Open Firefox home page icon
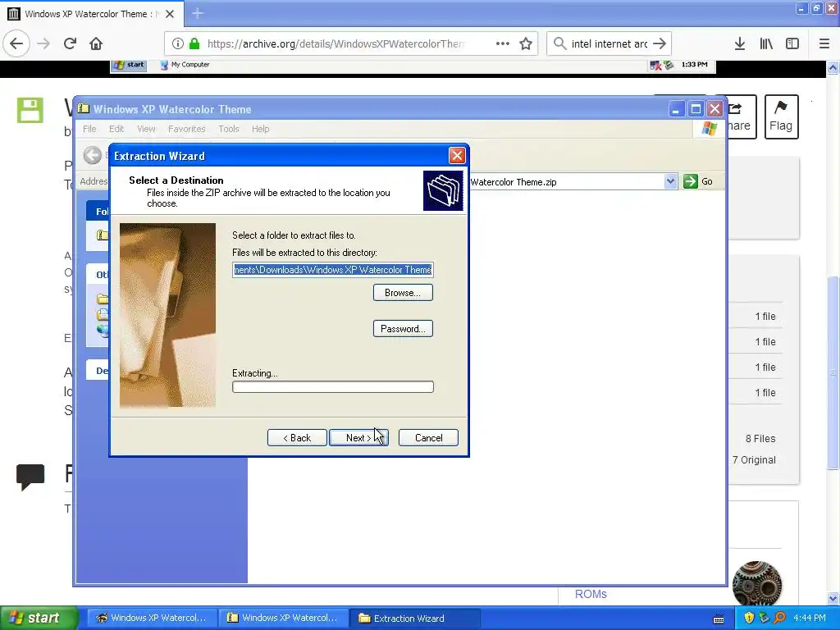Viewport: 840px width, 630px height. click(96, 43)
